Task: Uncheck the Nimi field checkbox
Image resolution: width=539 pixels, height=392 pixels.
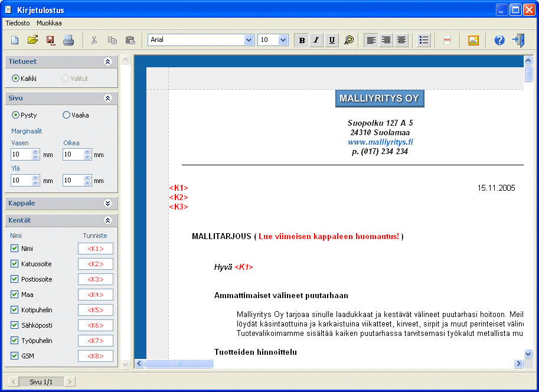Action: click(x=15, y=249)
